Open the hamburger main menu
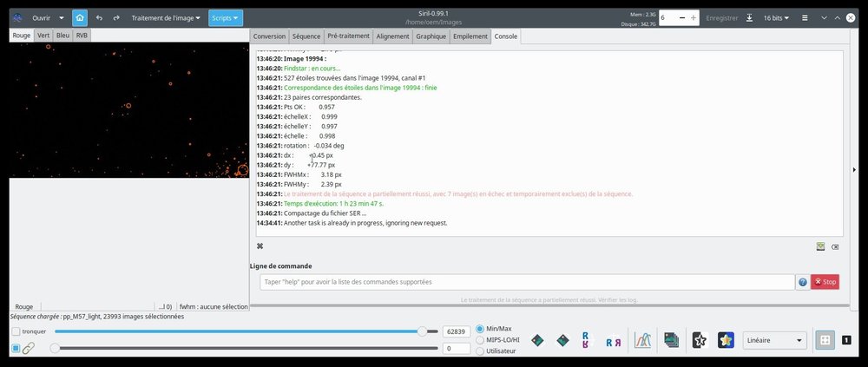Viewport: 868px width, 367px height. (x=805, y=17)
